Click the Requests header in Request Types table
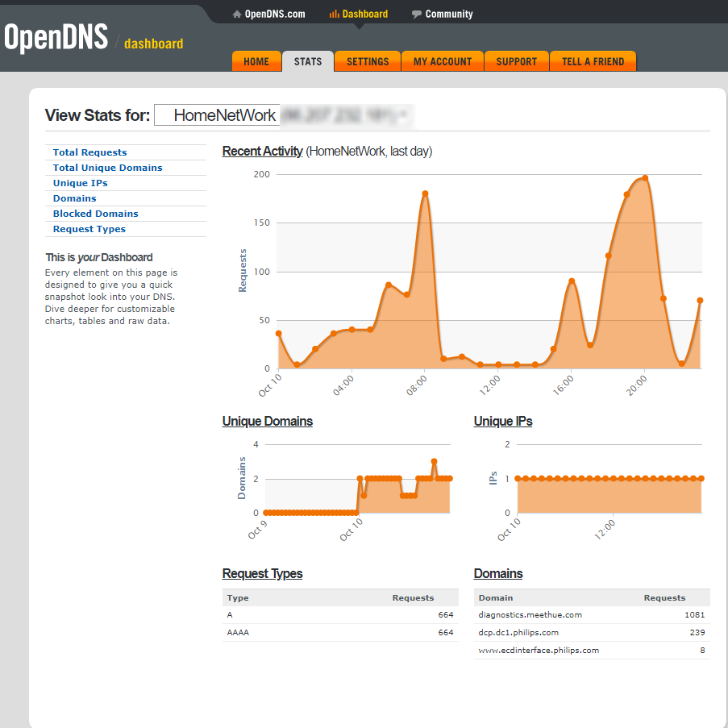The image size is (728, 728). (x=413, y=597)
